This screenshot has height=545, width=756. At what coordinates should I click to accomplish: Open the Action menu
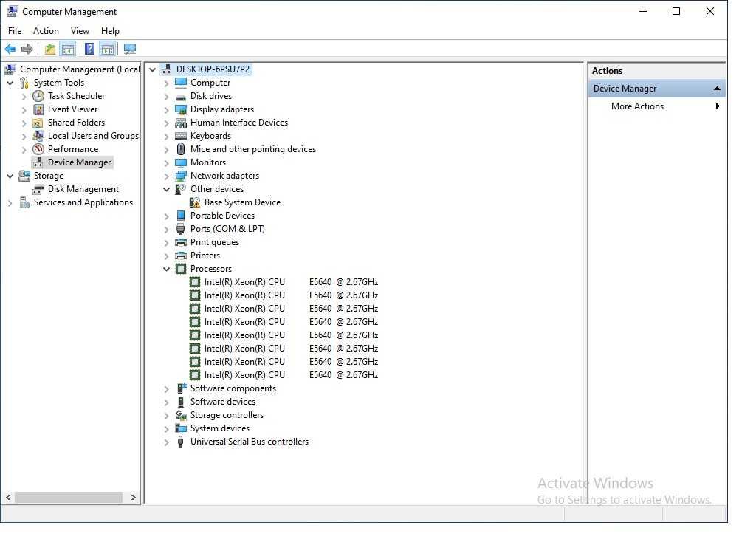[46, 31]
